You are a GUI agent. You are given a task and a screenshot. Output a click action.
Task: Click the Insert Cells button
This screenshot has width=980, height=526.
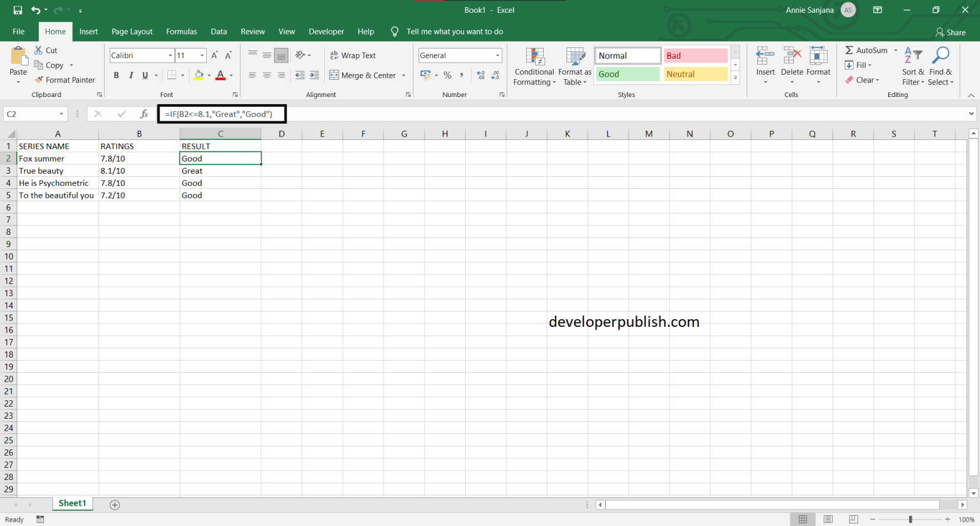pos(765,61)
